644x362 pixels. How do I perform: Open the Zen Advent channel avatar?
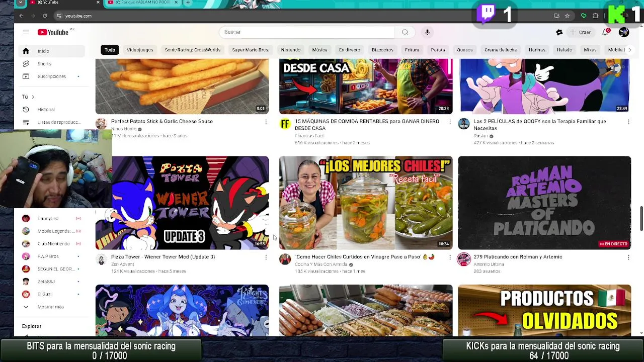pyautogui.click(x=102, y=259)
